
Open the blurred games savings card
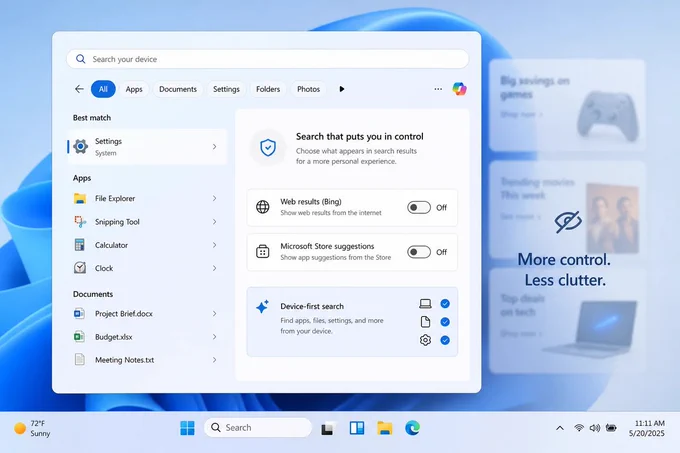pos(567,105)
